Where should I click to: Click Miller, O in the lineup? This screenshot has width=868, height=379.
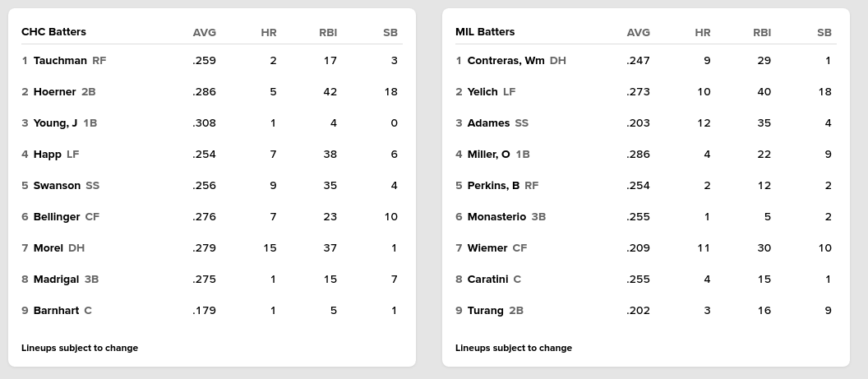tap(488, 155)
